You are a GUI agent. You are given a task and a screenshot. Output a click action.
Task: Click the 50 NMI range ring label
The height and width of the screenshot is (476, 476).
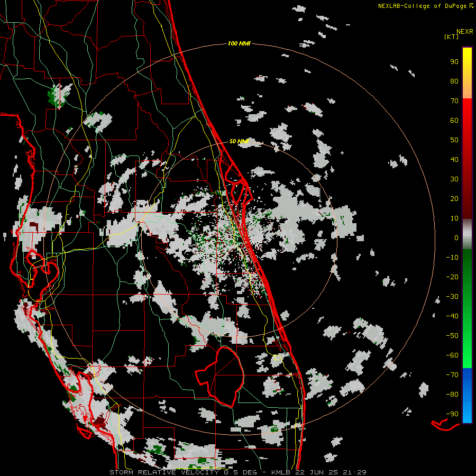(239, 141)
